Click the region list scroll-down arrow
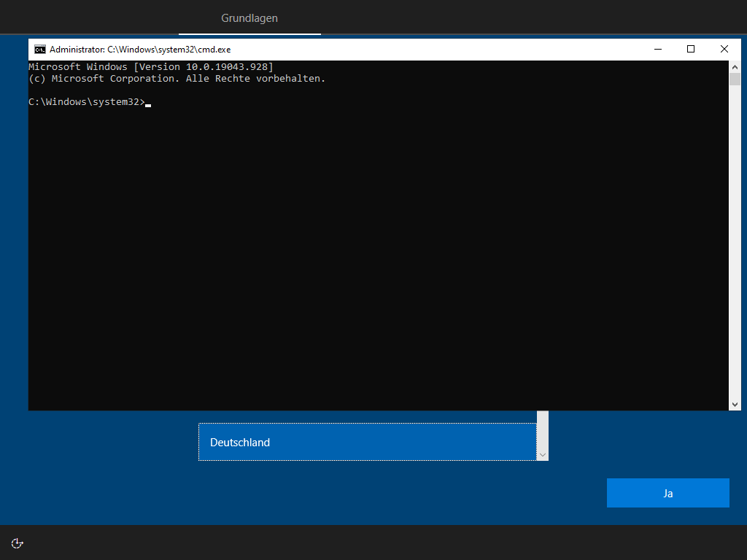 [543, 455]
